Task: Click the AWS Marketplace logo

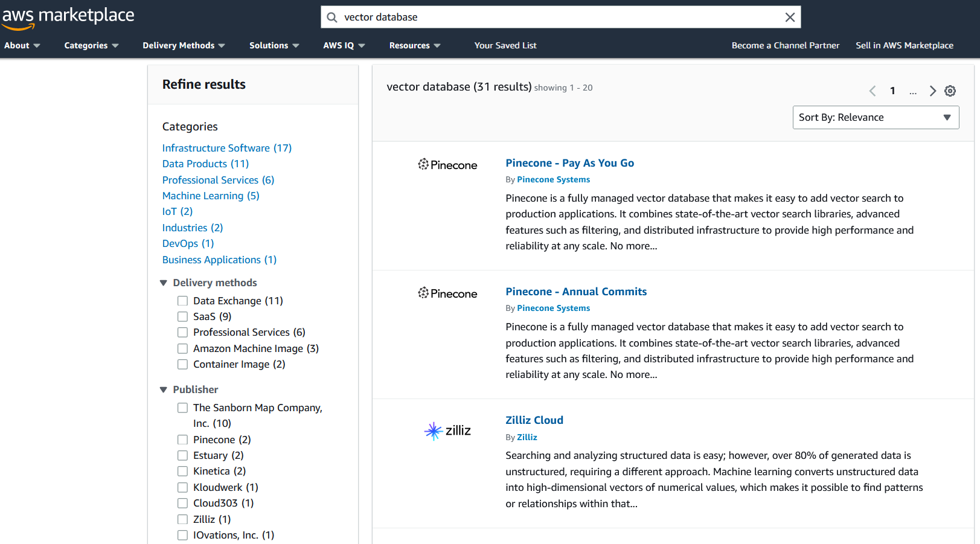Action: coord(68,16)
